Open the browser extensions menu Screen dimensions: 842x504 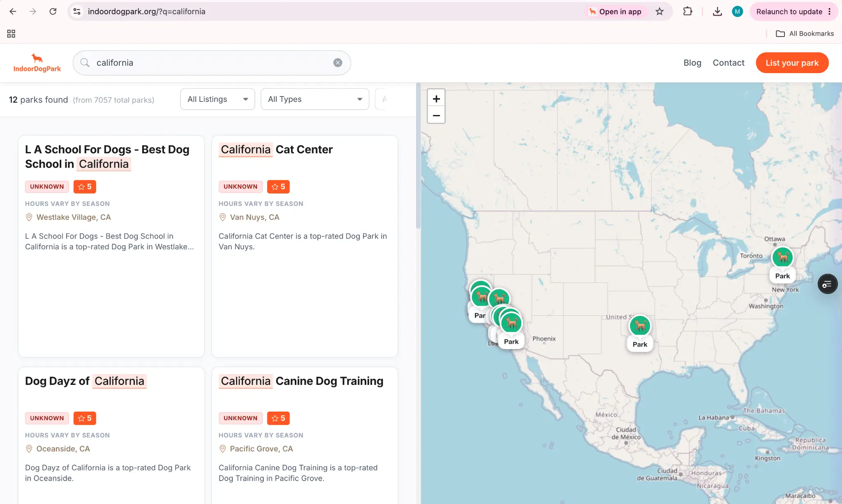[x=687, y=12]
